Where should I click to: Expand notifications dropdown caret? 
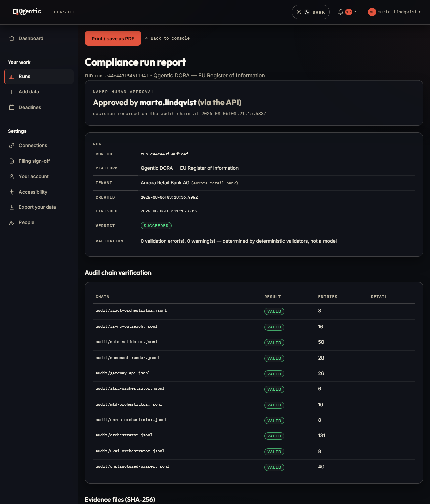(355, 12)
